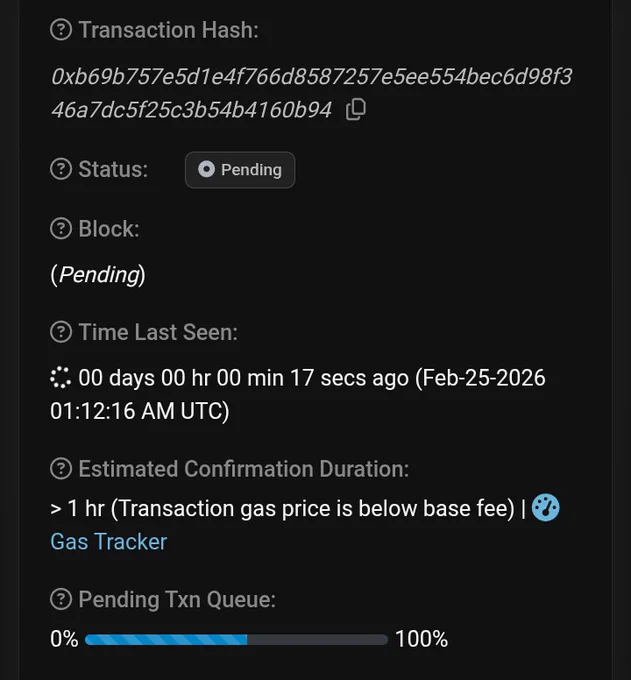This screenshot has width=631, height=680.
Task: Click the (Pending) block value
Action: point(98,275)
